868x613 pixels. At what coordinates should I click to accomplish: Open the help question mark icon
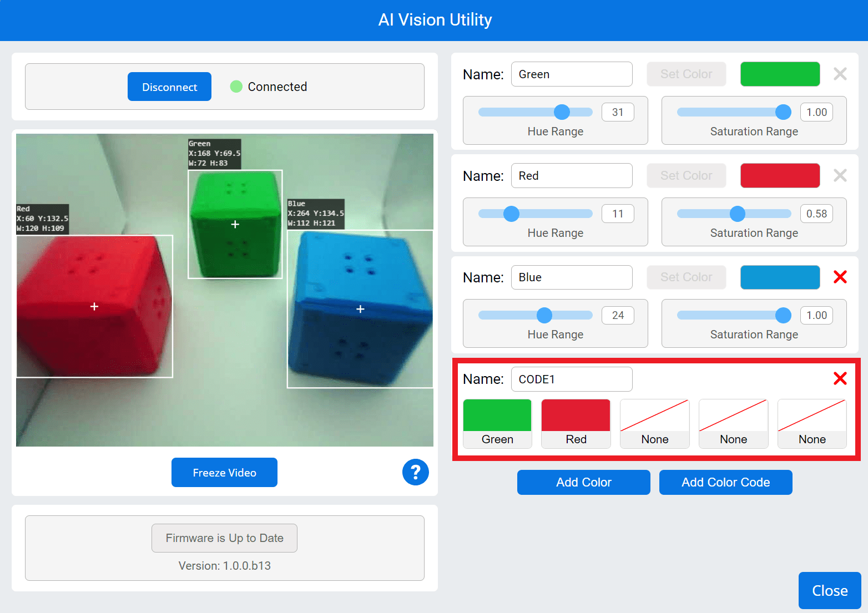click(415, 472)
